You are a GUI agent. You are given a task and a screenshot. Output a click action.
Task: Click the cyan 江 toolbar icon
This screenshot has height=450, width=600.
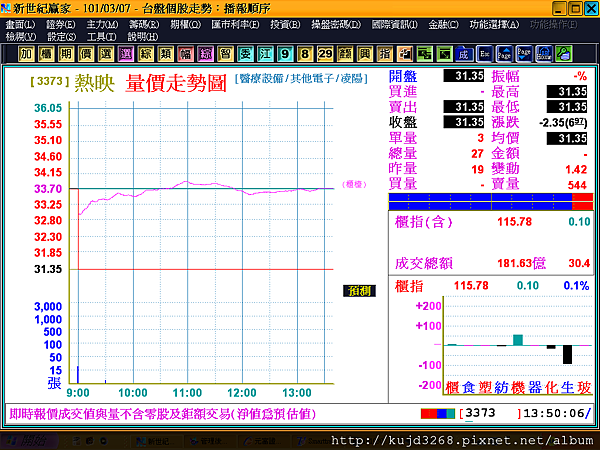[x=265, y=54]
